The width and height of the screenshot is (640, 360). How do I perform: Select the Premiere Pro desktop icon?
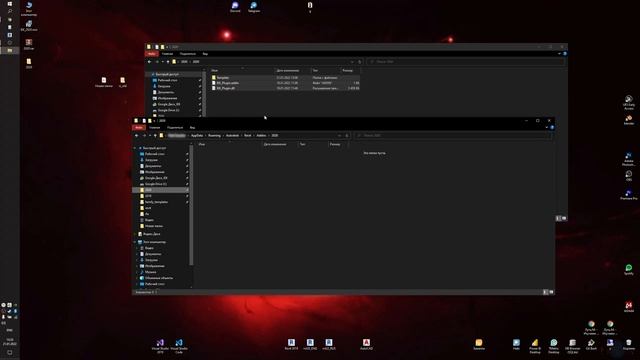[x=629, y=195]
